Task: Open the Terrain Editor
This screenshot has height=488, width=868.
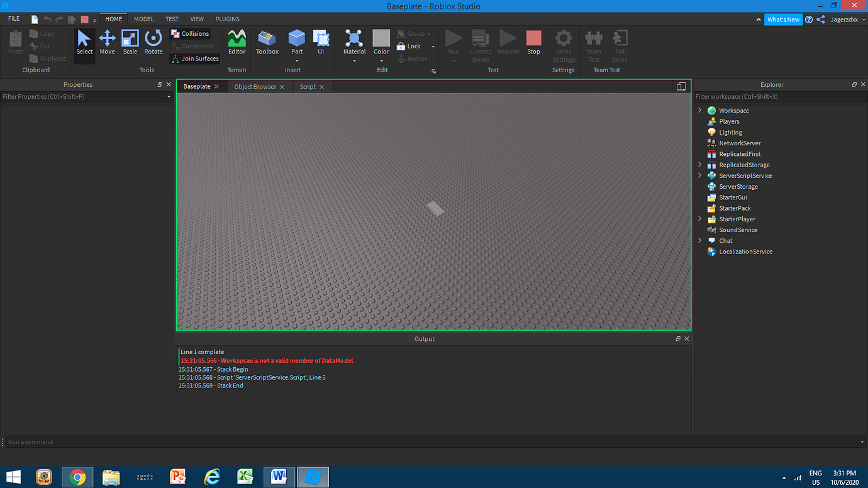Action: click(236, 42)
